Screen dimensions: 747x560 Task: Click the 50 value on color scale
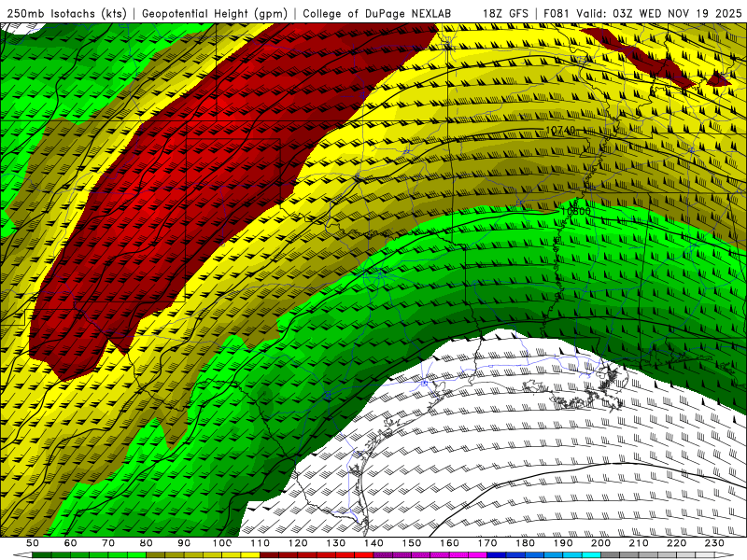point(33,543)
